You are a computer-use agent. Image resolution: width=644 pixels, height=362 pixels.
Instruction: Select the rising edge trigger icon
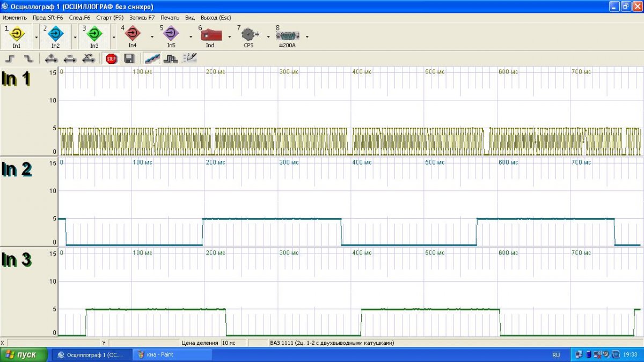pos(10,58)
